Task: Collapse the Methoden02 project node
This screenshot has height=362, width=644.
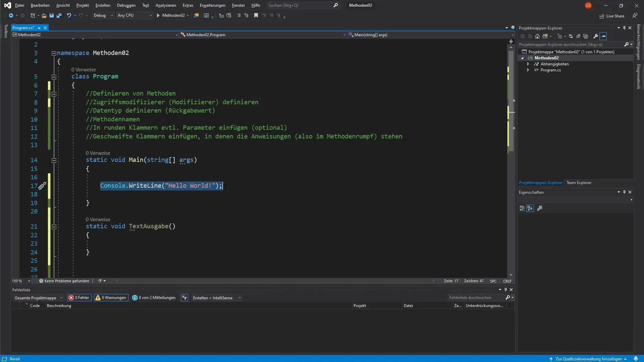Action: 522,58
